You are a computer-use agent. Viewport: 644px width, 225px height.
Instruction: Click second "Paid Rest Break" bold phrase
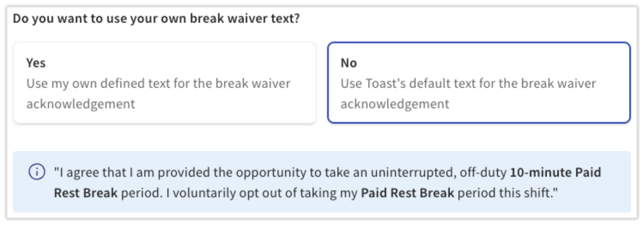(407, 193)
